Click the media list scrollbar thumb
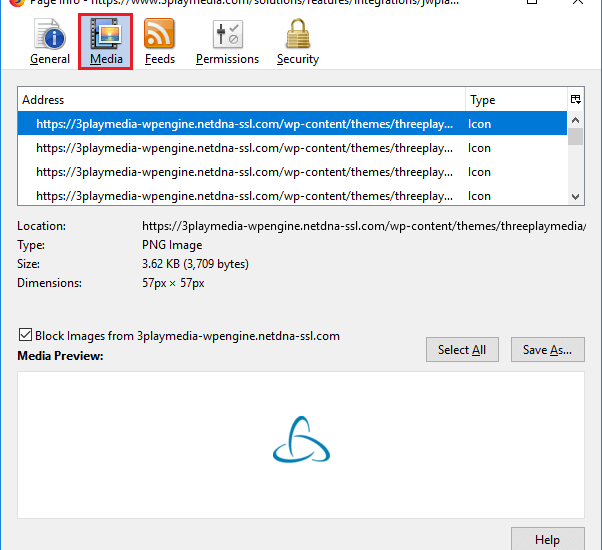 [575, 137]
